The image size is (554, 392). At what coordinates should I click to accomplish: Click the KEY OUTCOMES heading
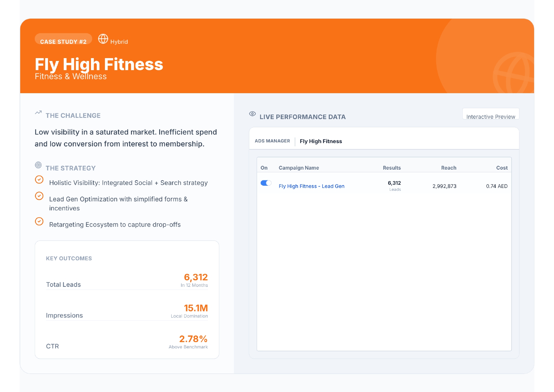tap(69, 258)
